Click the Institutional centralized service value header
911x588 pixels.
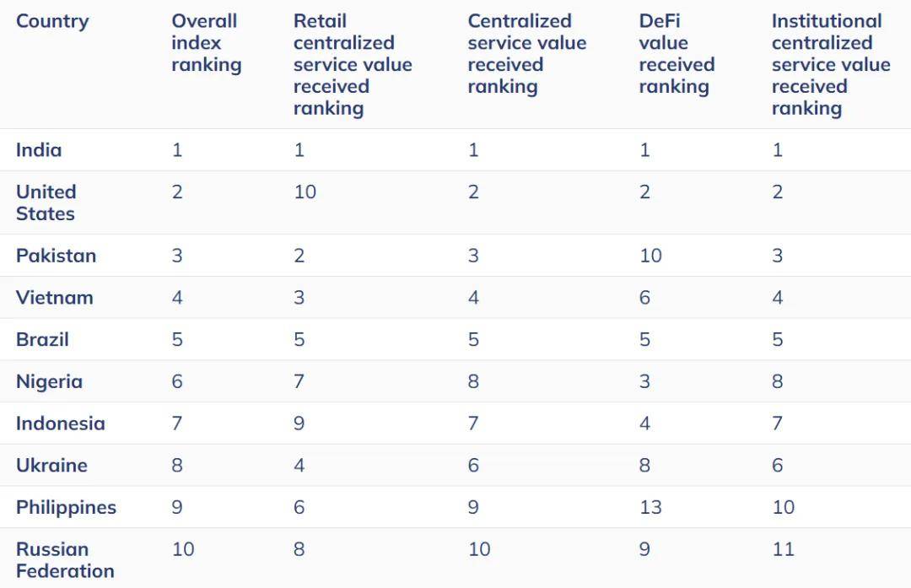(x=830, y=65)
